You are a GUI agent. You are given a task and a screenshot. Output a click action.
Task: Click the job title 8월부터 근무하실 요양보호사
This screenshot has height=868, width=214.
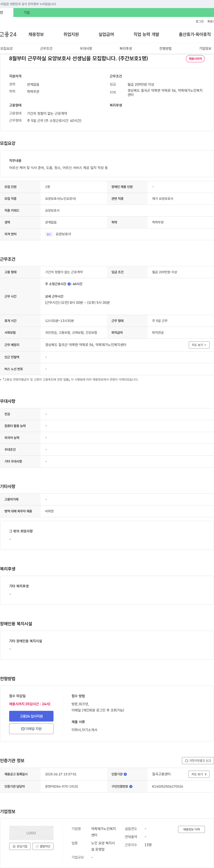pyautogui.click(x=78, y=58)
